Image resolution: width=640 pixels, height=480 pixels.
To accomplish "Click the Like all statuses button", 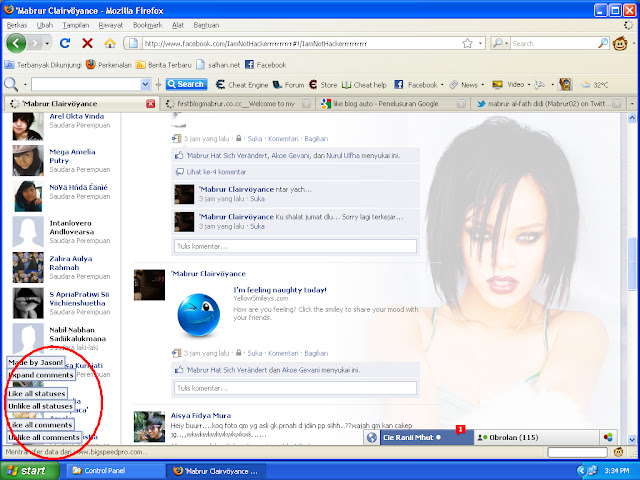I will tap(36, 393).
